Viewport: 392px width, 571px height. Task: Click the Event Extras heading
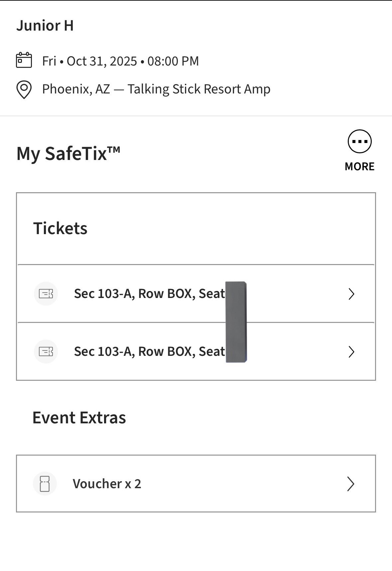79,418
